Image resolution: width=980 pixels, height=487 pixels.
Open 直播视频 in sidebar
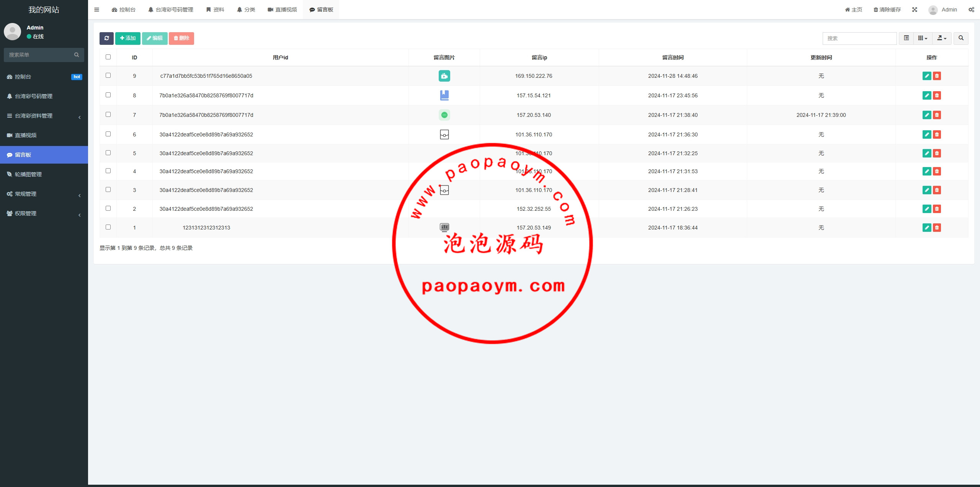click(44, 135)
